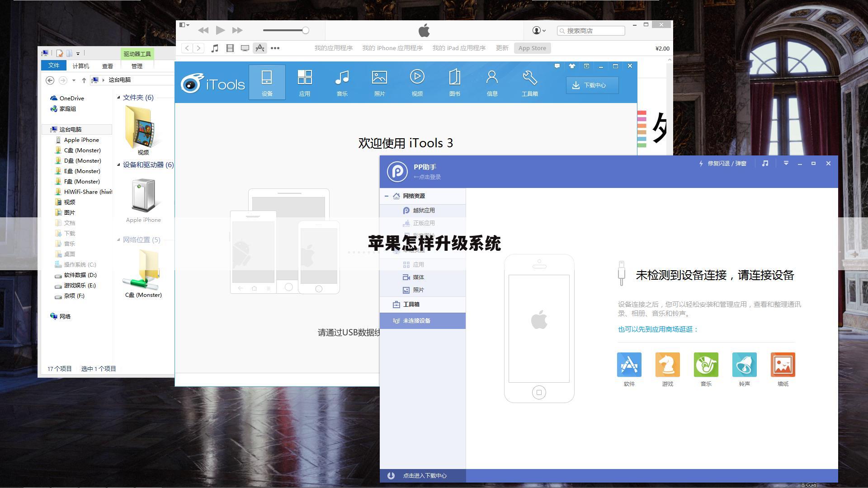The image size is (868, 488).
Task: Open the 音乐 green icon in PP助手
Action: [706, 365]
